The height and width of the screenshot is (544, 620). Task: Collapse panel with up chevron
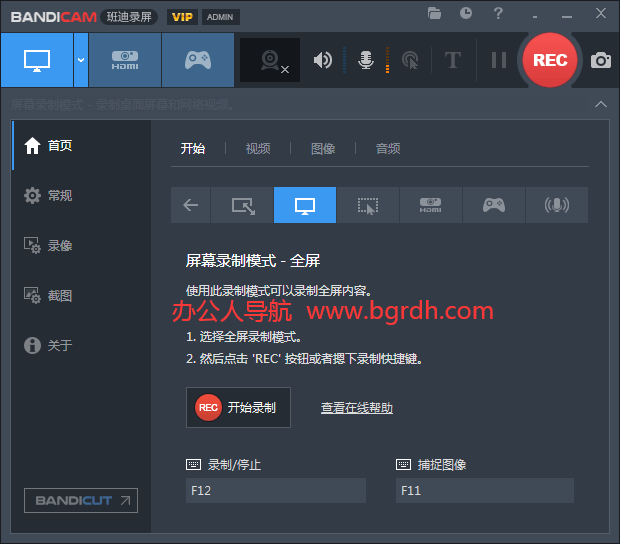click(601, 104)
